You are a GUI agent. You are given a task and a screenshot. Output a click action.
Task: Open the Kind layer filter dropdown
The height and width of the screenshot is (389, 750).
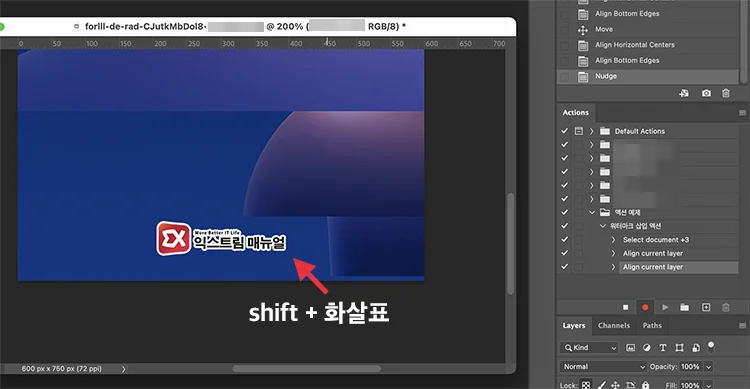click(589, 348)
